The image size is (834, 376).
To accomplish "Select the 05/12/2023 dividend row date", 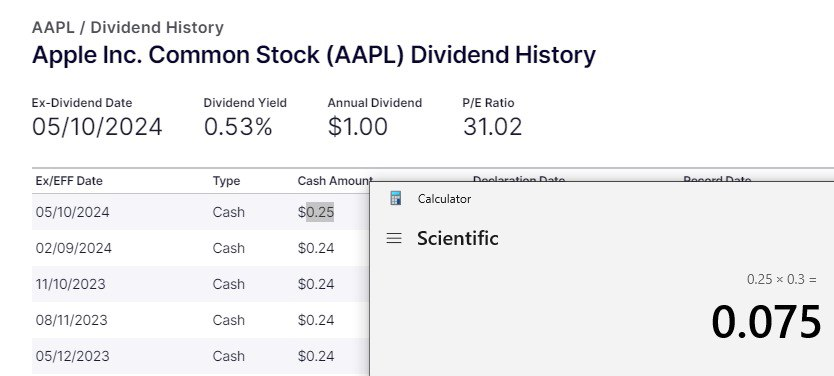I will point(73,356).
